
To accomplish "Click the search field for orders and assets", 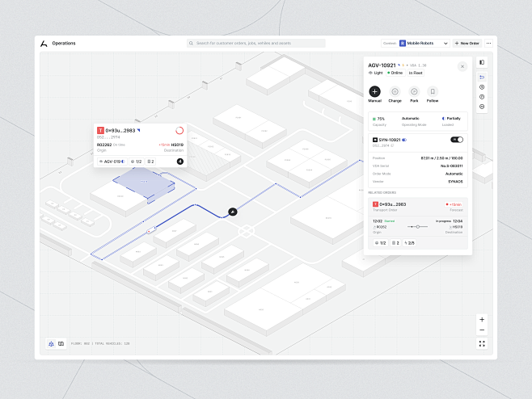I will point(256,43).
